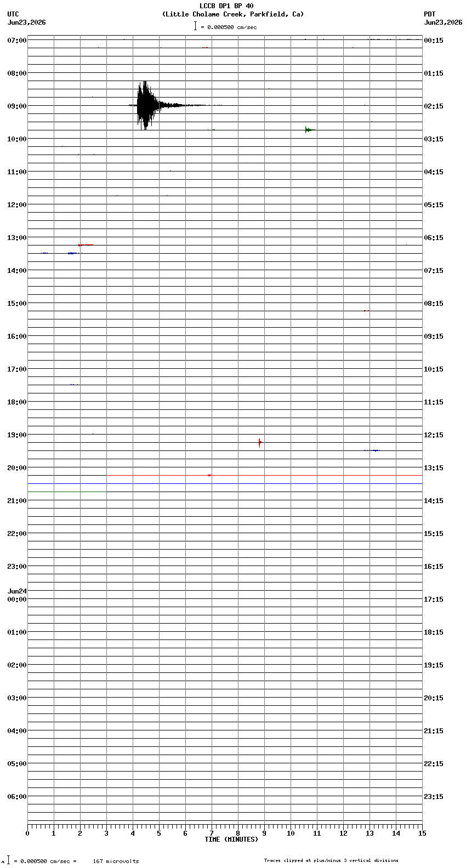
Task: Click the '20:00' UTC time label
Action: click(x=17, y=468)
